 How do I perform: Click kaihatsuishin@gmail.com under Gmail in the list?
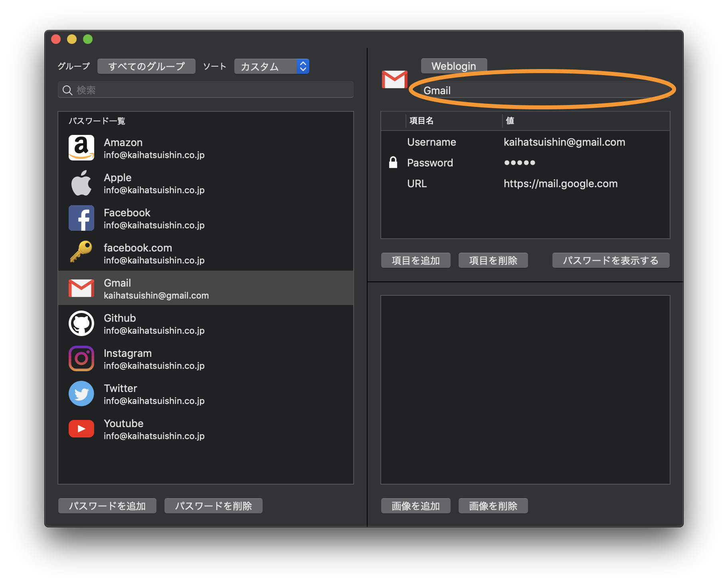click(156, 295)
